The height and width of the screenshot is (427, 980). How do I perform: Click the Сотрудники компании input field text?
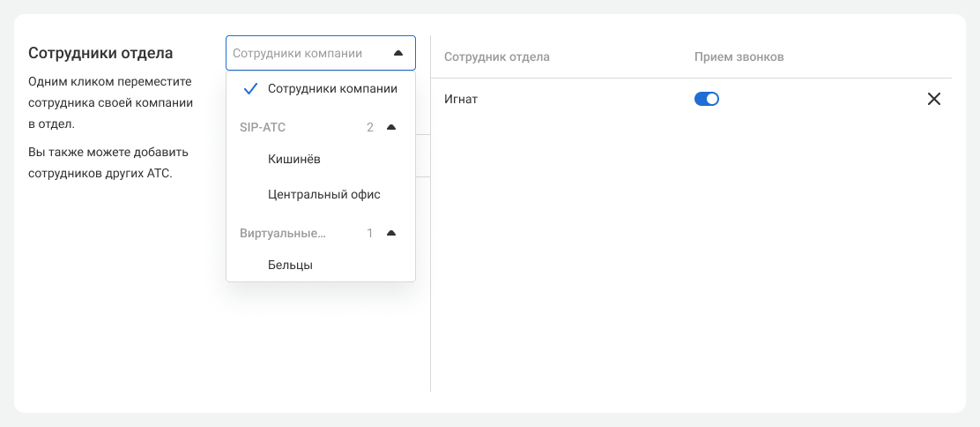click(297, 53)
